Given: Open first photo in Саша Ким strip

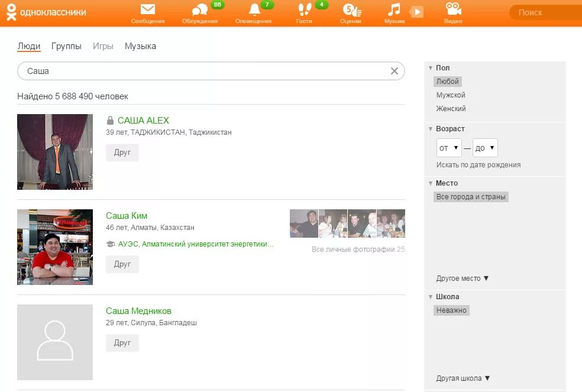Looking at the screenshot, I should coord(304,223).
